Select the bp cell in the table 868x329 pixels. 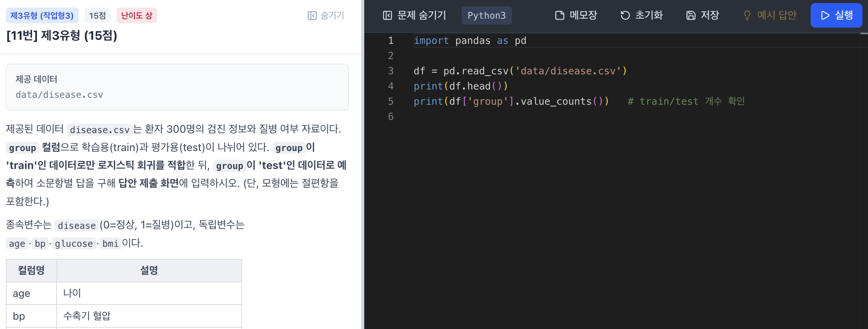pos(31,316)
